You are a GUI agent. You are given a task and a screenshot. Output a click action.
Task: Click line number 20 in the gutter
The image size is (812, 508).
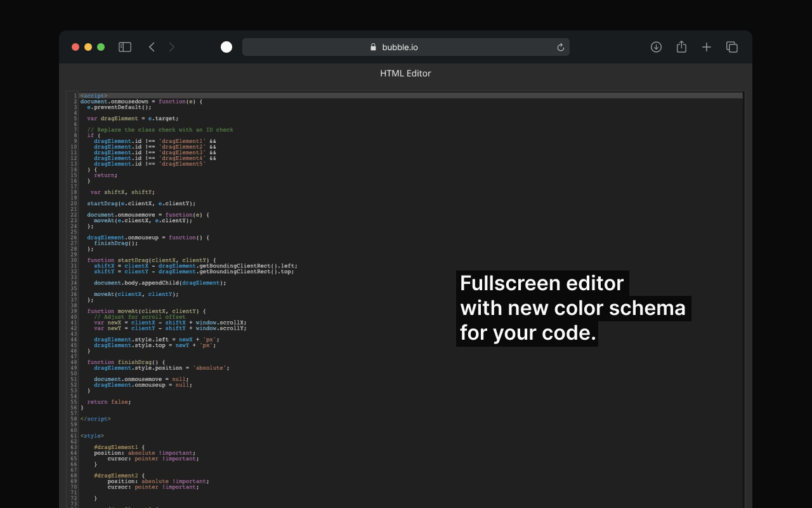pyautogui.click(x=74, y=204)
